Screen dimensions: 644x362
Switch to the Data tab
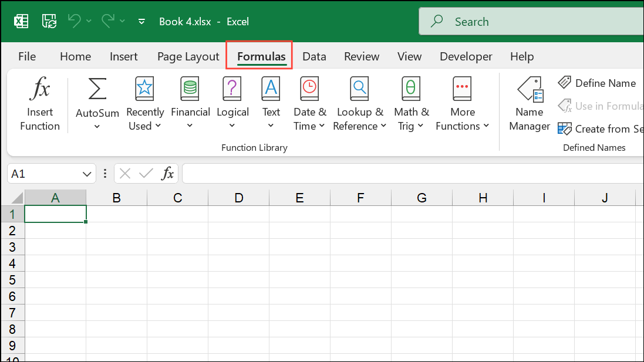(314, 56)
